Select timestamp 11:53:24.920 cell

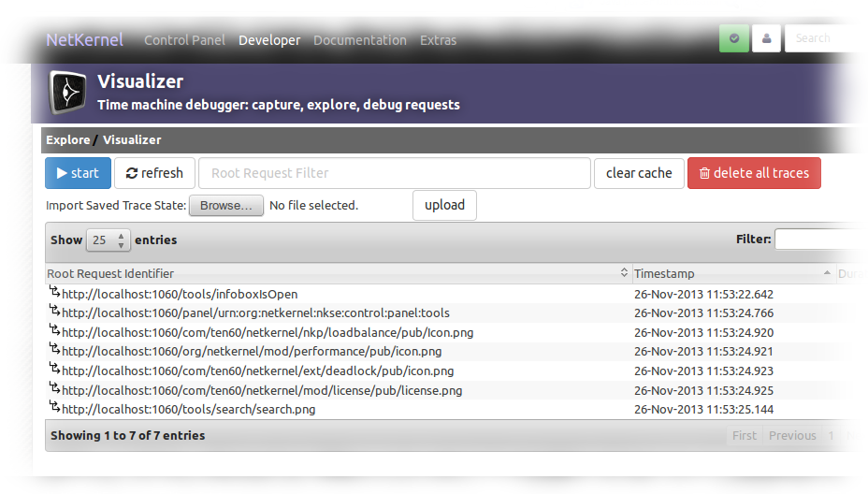pos(703,332)
